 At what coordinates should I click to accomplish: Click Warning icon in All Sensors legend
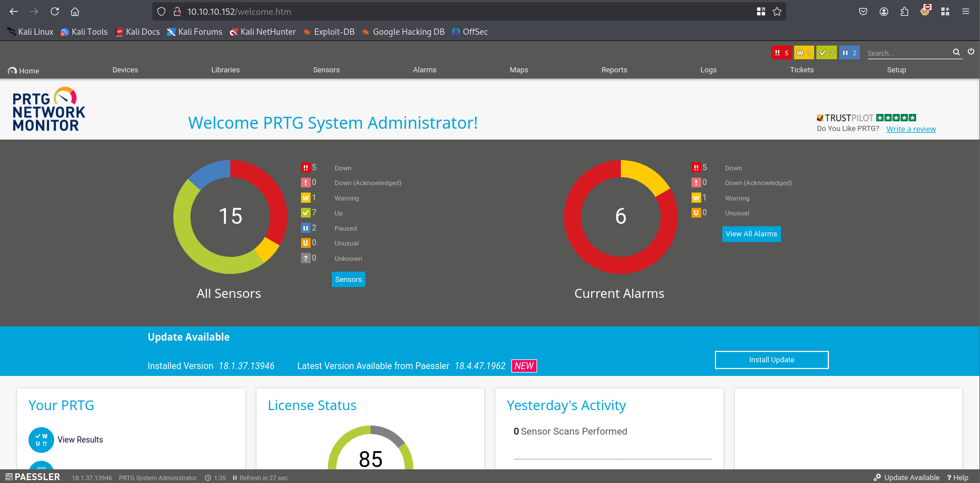point(306,198)
